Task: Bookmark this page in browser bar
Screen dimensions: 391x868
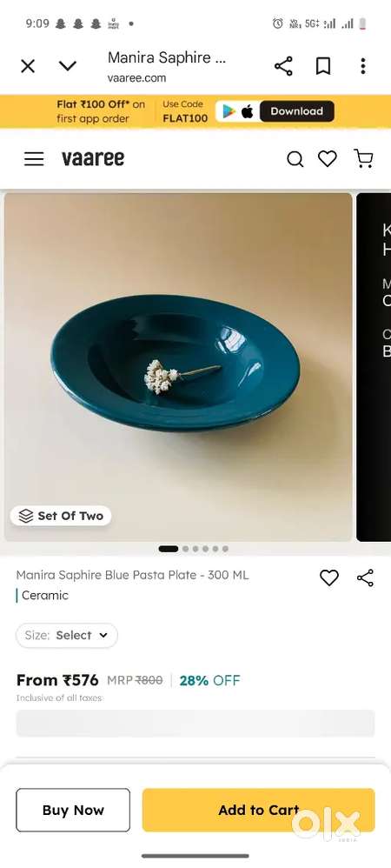Action: [x=323, y=66]
